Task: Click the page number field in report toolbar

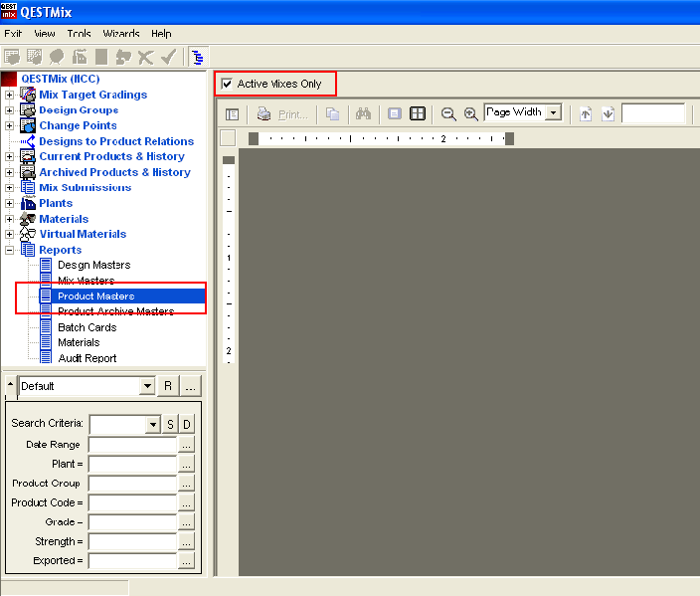Action: (653, 113)
